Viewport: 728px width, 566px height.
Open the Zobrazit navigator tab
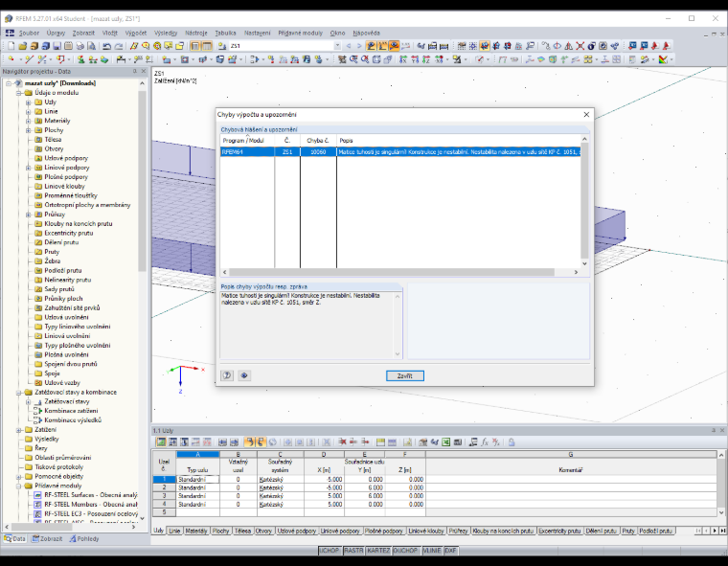pos(47,538)
